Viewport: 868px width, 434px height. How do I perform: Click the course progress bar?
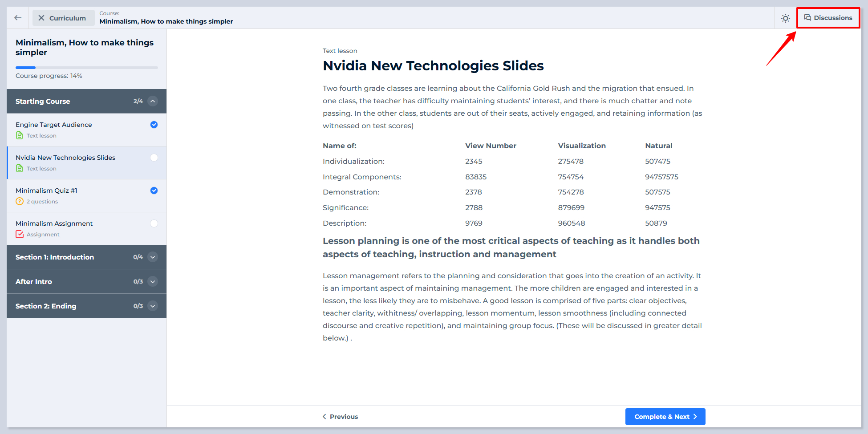coord(86,68)
